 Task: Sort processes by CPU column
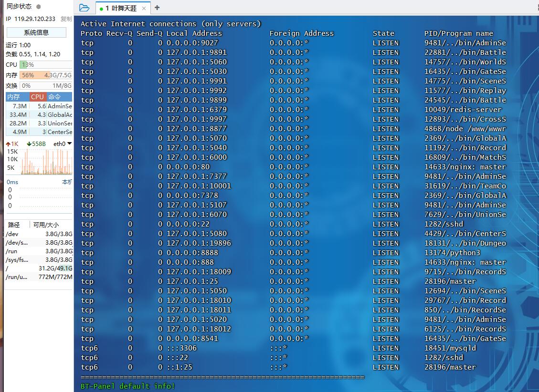pyautogui.click(x=37, y=97)
